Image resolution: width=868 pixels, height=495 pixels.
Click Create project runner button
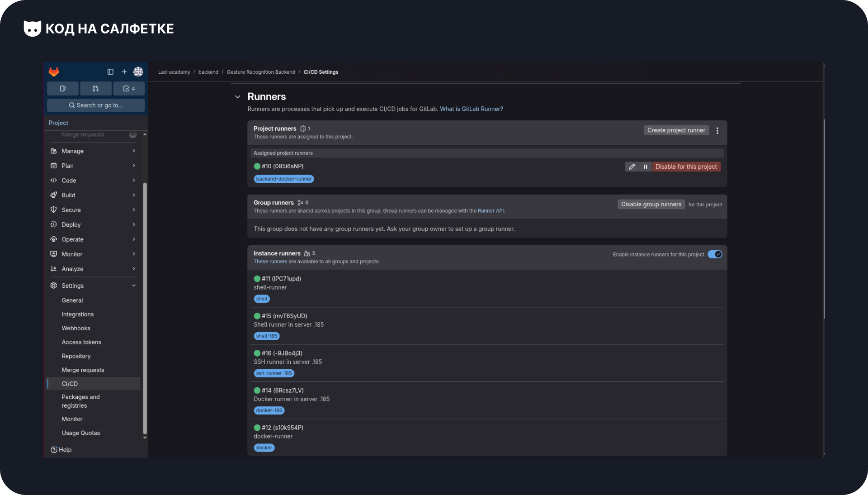(676, 130)
